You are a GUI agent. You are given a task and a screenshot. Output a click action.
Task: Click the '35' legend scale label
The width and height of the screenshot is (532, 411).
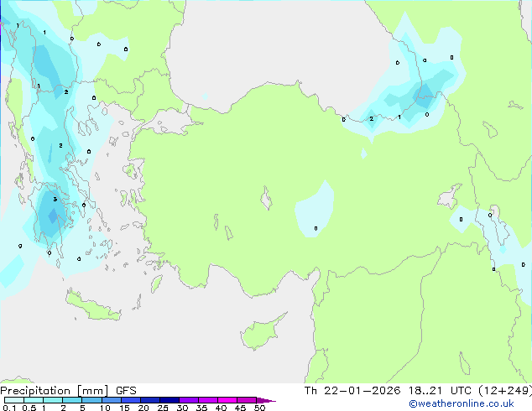(201, 408)
